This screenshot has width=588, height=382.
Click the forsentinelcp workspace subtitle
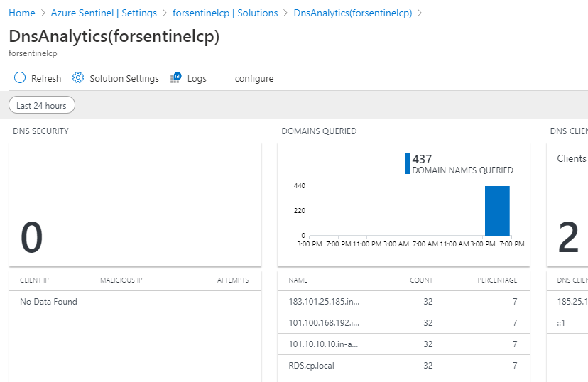(x=33, y=53)
